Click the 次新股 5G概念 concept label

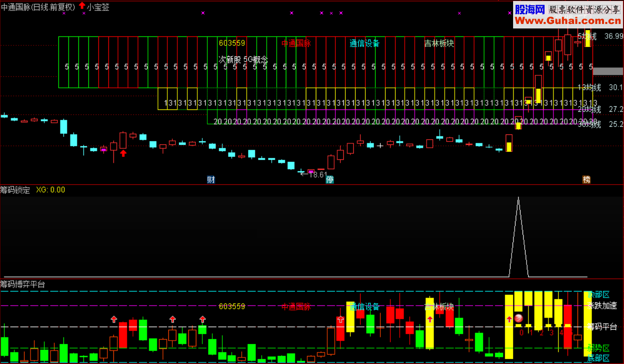pyautogui.click(x=243, y=59)
